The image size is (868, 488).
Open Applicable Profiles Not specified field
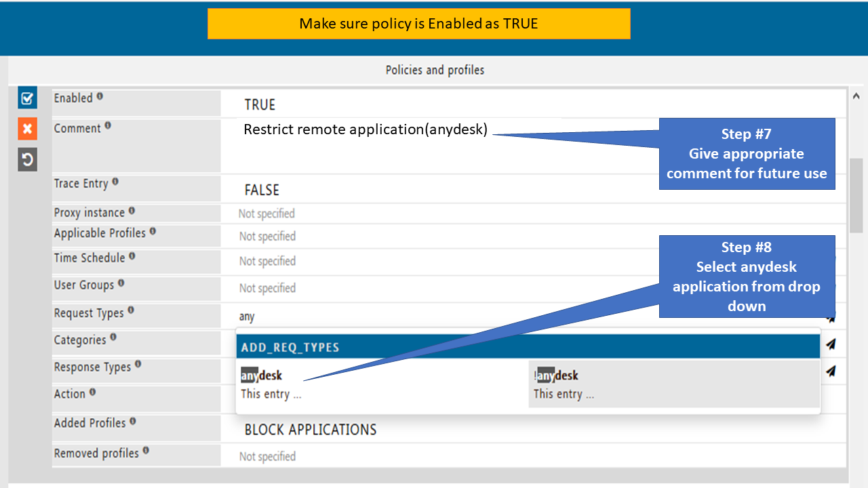(x=267, y=237)
